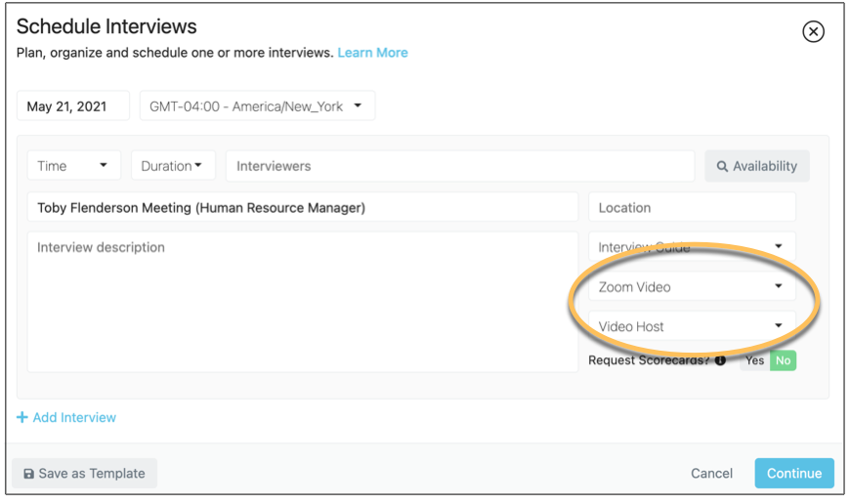Set Request Scorecards to No
Image resolution: width=850 pixels, height=504 pixels.
(x=783, y=360)
